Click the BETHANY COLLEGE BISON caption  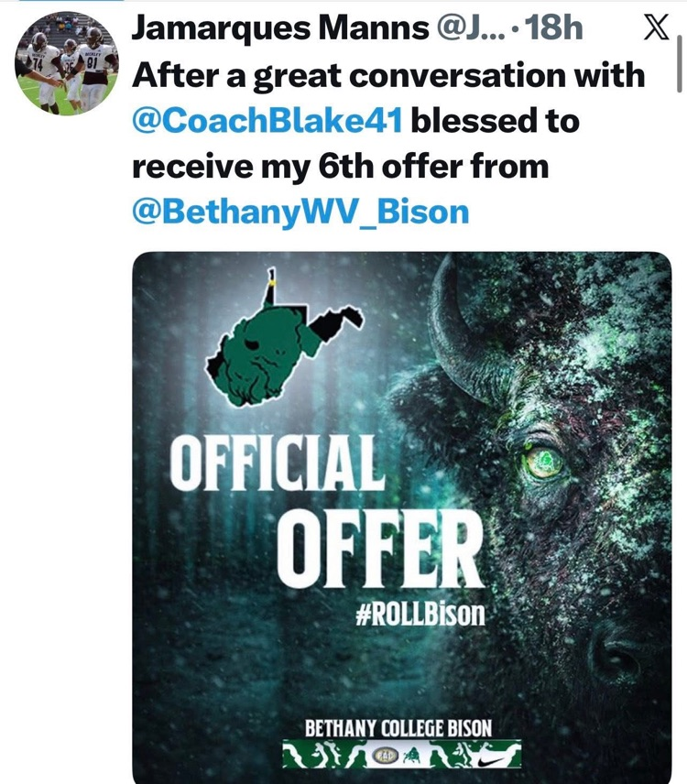(398, 729)
